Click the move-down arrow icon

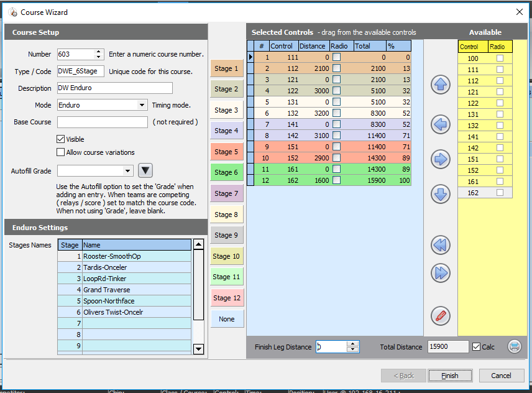coord(441,194)
